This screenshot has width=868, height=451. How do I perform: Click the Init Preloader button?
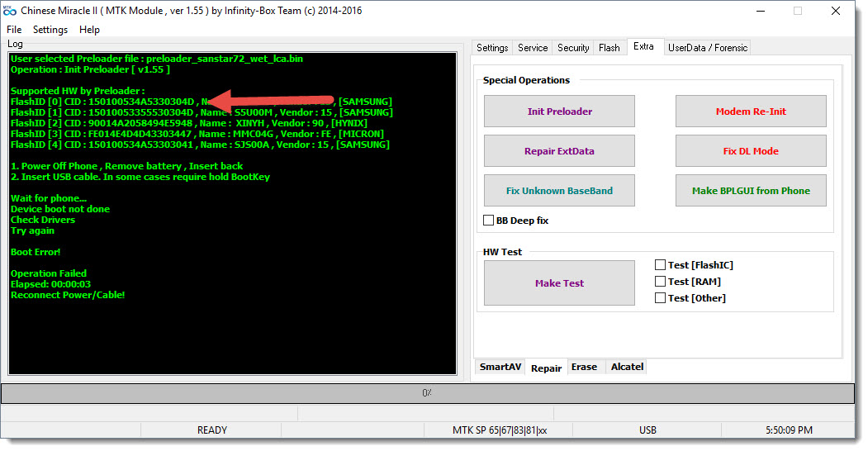click(559, 112)
